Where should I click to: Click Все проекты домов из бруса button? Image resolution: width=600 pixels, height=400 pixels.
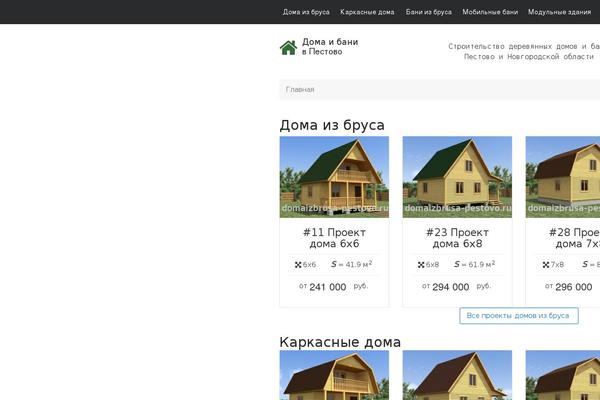(x=519, y=316)
